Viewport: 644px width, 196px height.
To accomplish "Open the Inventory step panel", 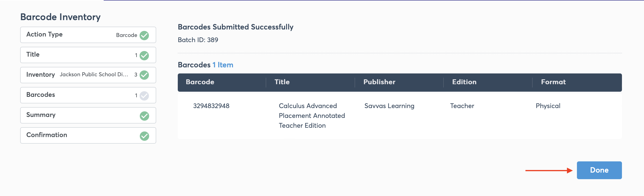I will tap(88, 75).
